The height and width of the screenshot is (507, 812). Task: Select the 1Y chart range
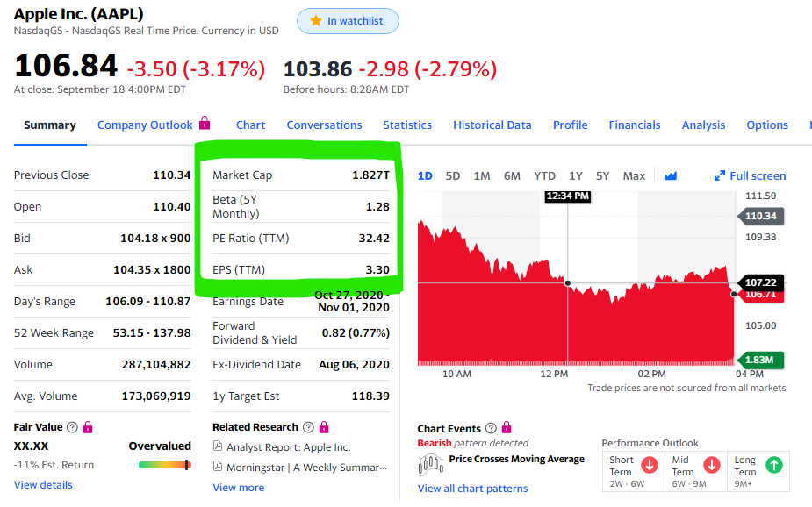[x=576, y=176]
